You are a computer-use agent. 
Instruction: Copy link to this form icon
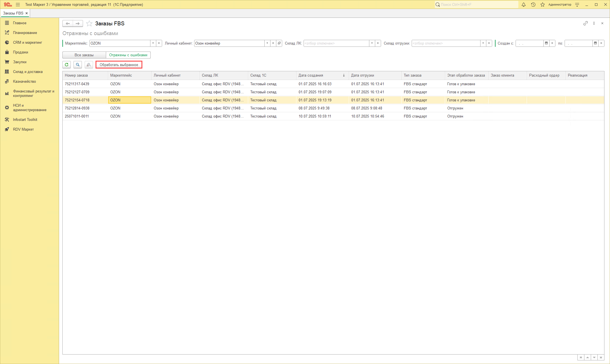click(585, 23)
